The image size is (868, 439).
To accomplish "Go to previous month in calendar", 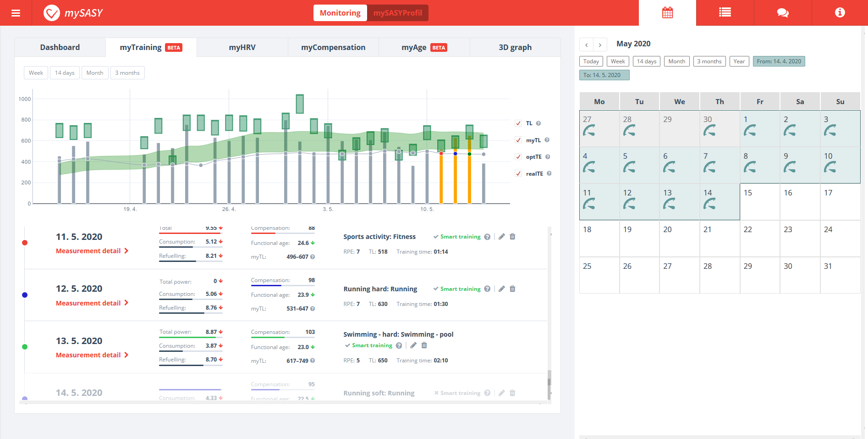I will pyautogui.click(x=586, y=45).
